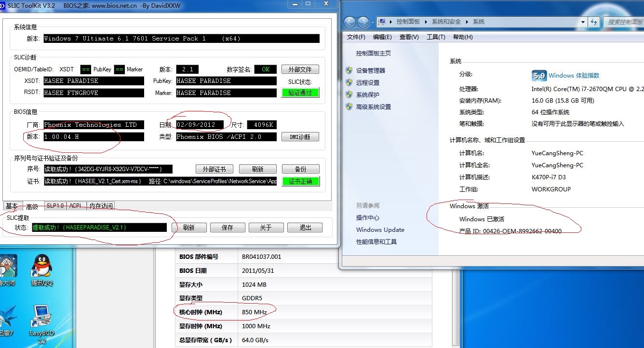
Task: Open the 远程设置 link
Action: (x=368, y=82)
